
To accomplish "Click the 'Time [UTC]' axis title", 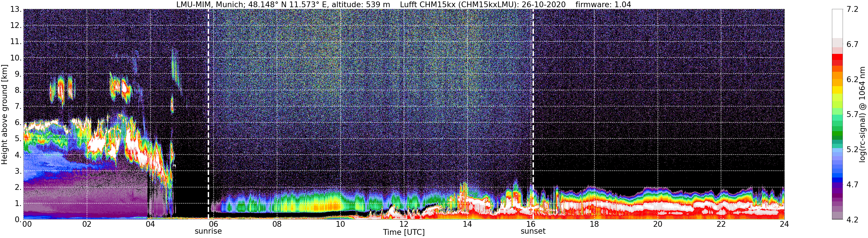I will tap(404, 232).
